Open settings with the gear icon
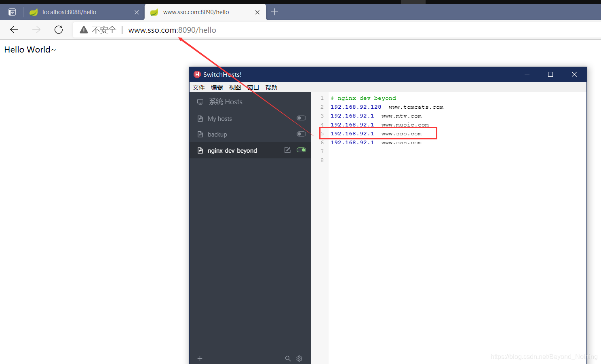The width and height of the screenshot is (601, 364). [x=299, y=358]
